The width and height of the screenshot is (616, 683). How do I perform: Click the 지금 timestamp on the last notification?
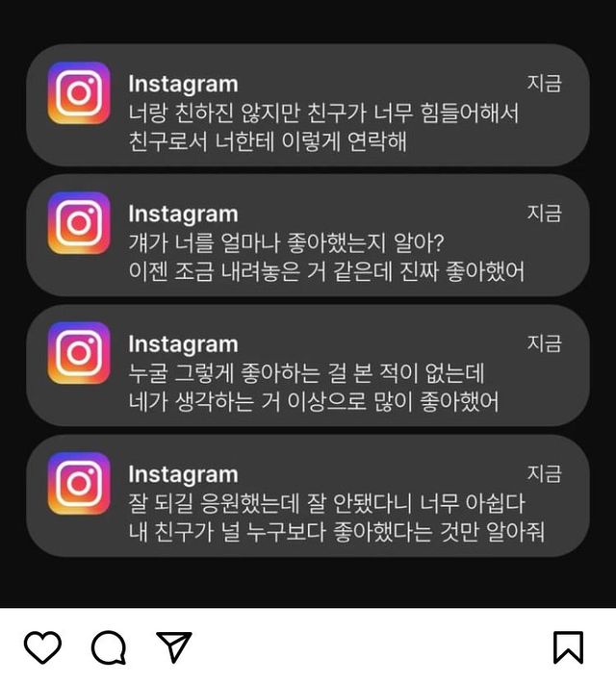point(545,473)
